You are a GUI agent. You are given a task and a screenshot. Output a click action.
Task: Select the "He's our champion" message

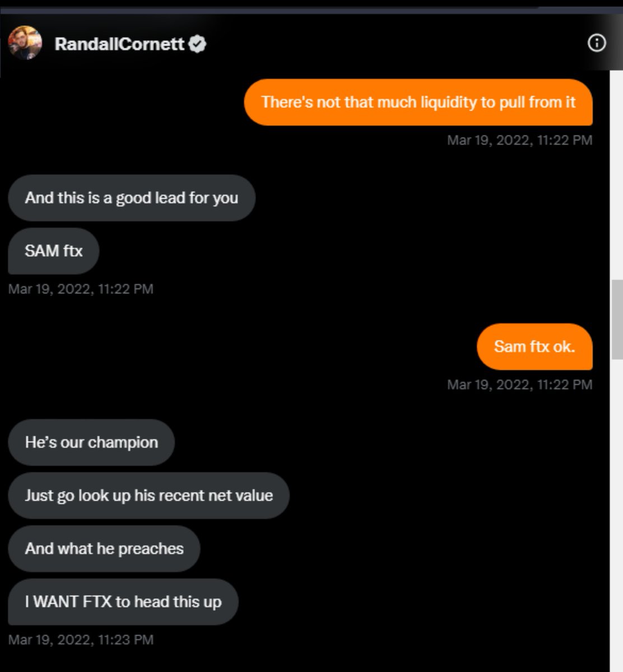[91, 442]
